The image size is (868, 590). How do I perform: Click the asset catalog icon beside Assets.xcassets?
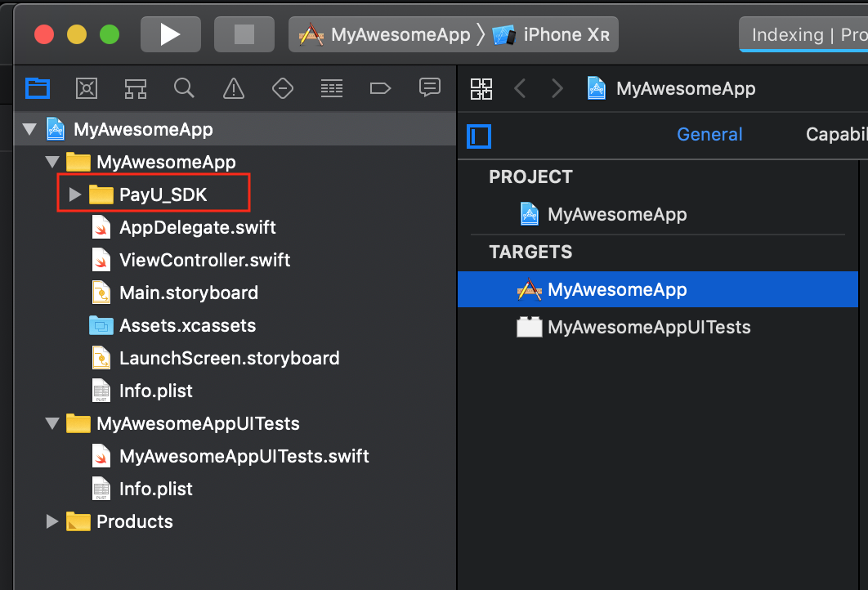coord(101,325)
